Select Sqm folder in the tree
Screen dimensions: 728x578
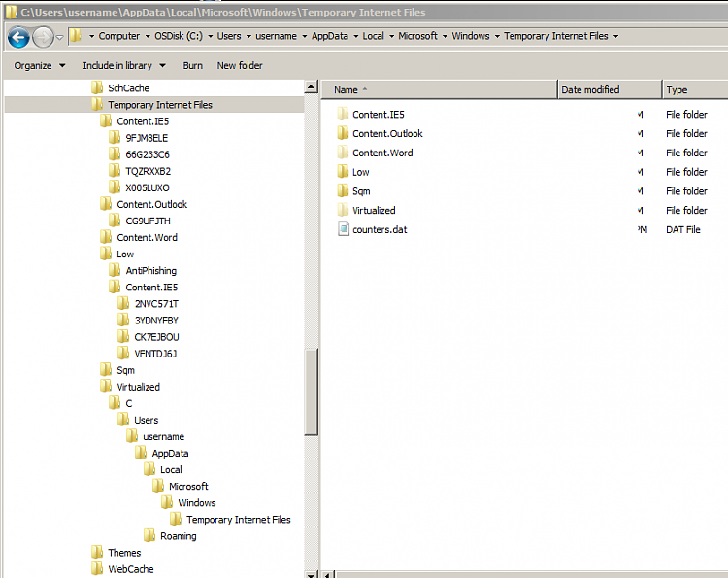tap(125, 370)
